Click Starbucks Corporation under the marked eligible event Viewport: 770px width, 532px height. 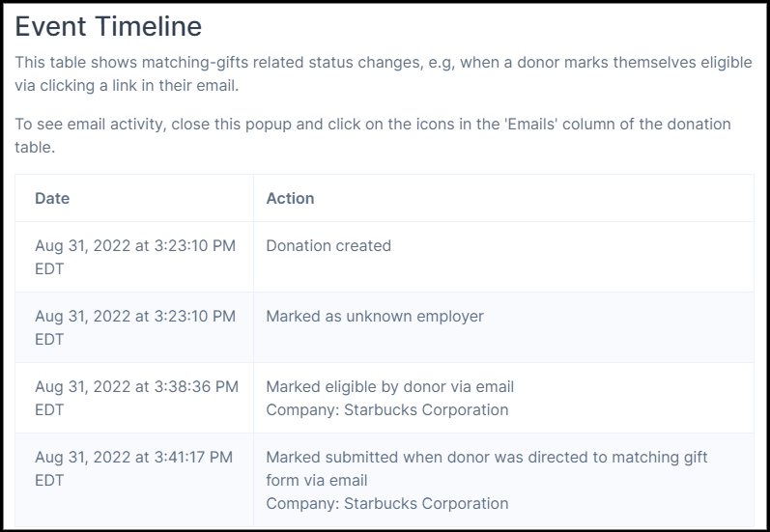(386, 409)
